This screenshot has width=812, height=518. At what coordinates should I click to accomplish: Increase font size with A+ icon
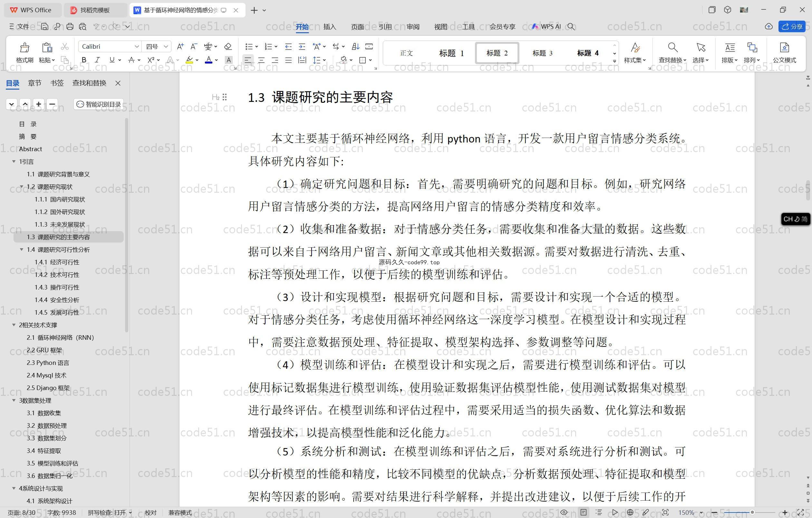point(180,46)
